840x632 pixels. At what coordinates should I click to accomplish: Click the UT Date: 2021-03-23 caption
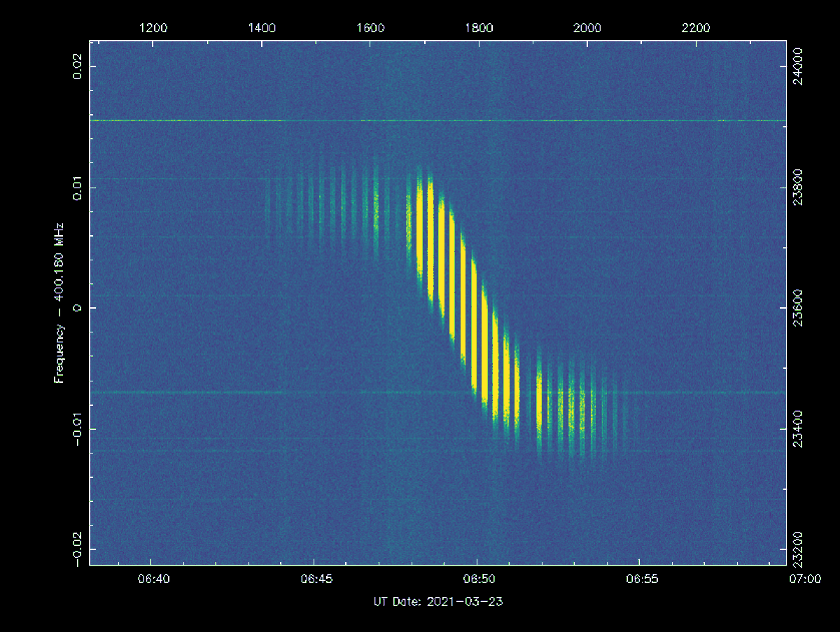coord(440,602)
